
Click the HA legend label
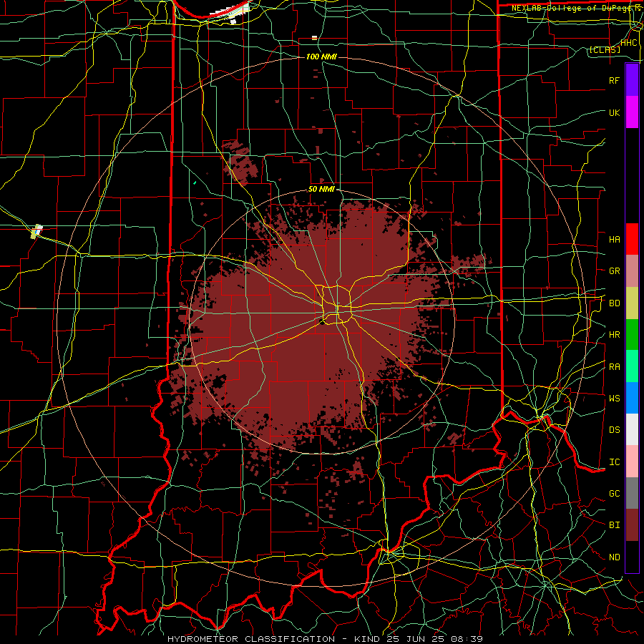pos(614,240)
